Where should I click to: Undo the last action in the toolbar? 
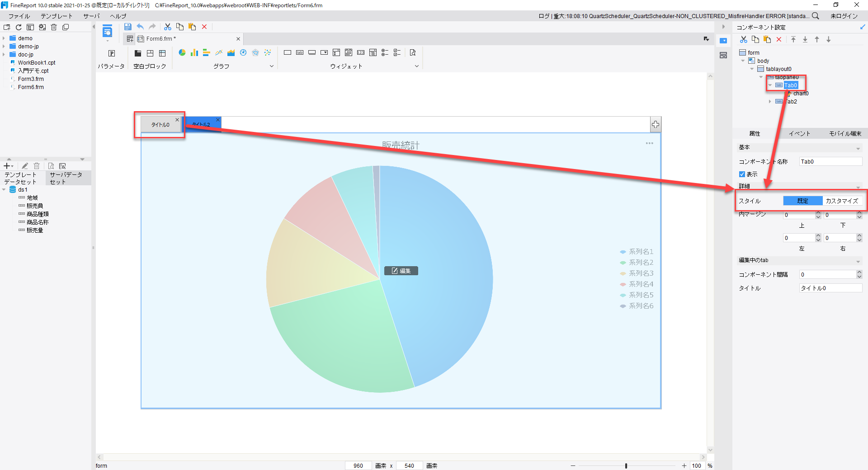(x=141, y=27)
